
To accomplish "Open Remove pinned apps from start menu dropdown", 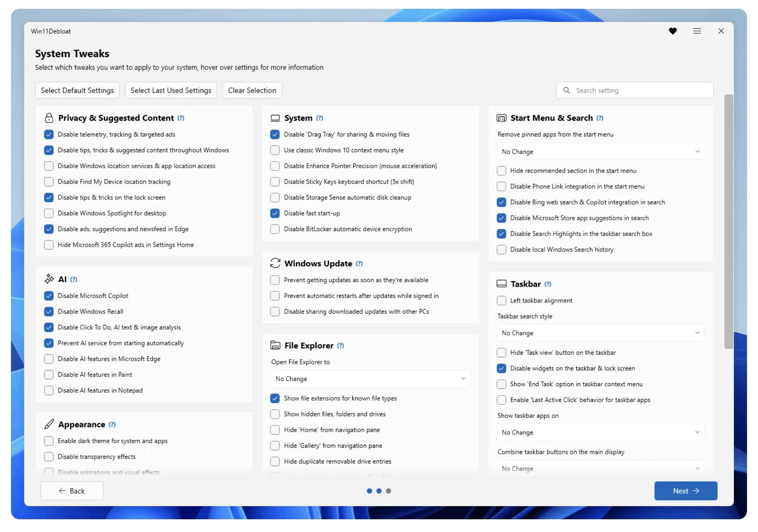I will click(601, 151).
